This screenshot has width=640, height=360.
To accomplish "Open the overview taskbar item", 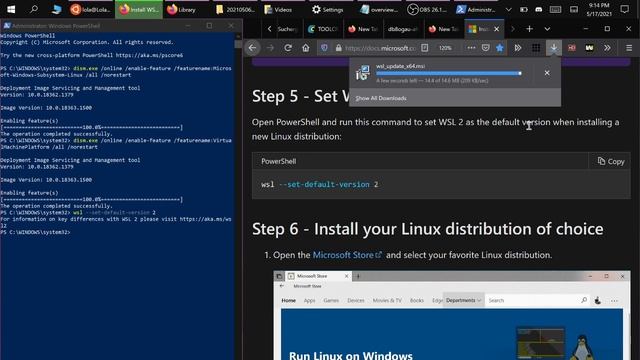I will click(379, 9).
